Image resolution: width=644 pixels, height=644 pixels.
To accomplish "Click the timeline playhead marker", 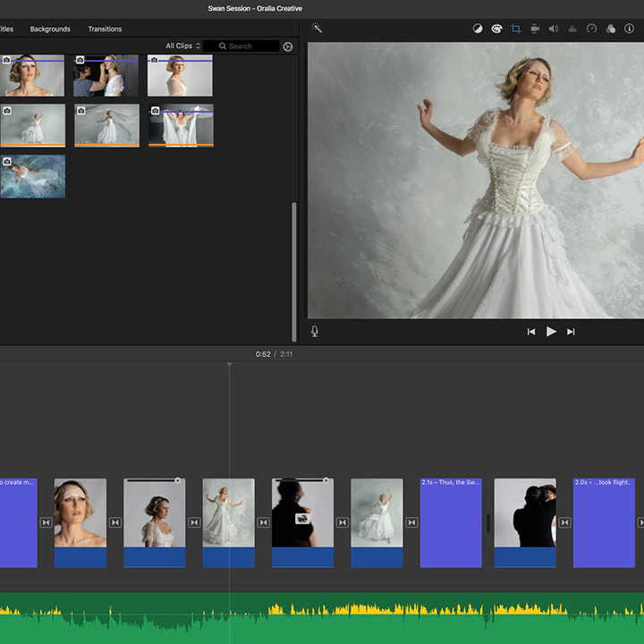I will (229, 365).
